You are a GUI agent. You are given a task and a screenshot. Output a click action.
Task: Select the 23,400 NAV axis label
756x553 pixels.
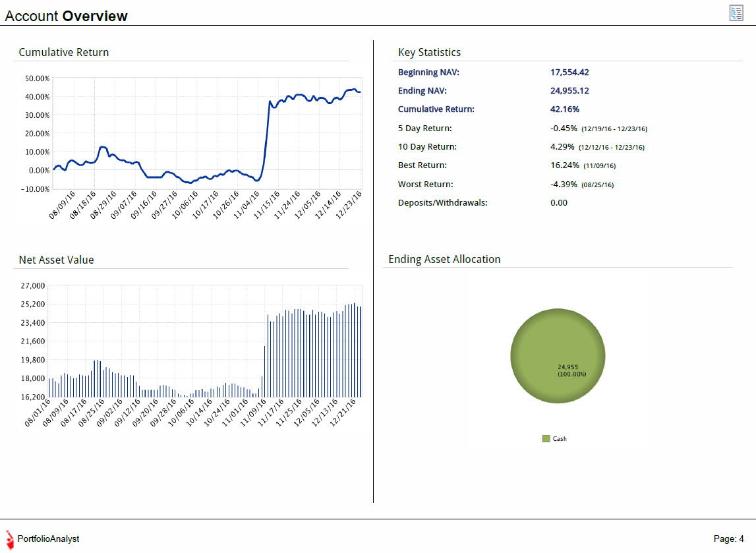33,323
